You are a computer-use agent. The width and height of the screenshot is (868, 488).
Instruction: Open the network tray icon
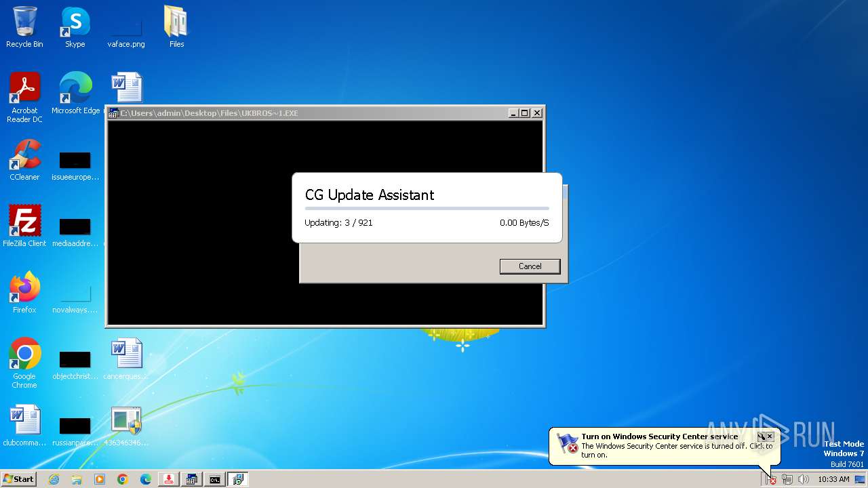[x=787, y=479]
